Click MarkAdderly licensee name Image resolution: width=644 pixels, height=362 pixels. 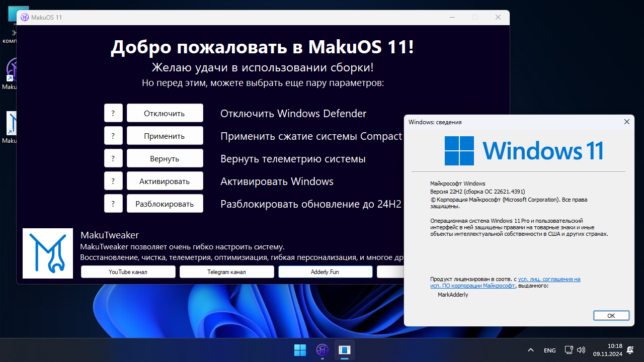pos(453,295)
